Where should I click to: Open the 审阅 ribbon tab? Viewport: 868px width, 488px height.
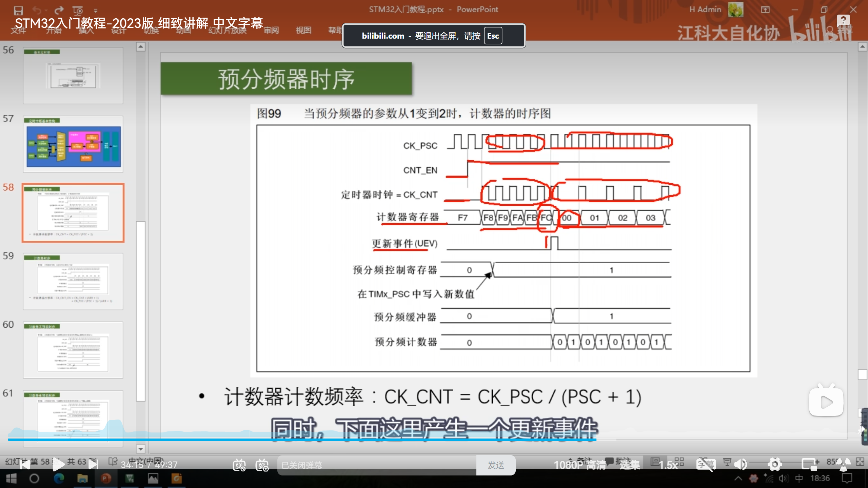pyautogui.click(x=271, y=30)
